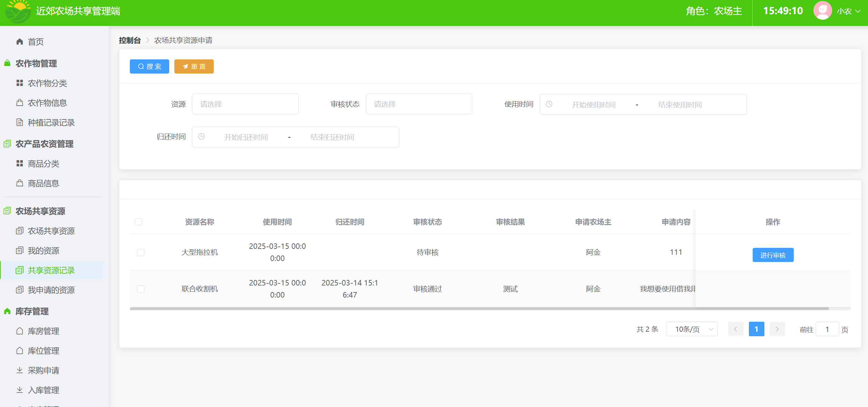868x407 pixels.
Task: Click the icon beside 共享资源记录
Action: tap(20, 270)
